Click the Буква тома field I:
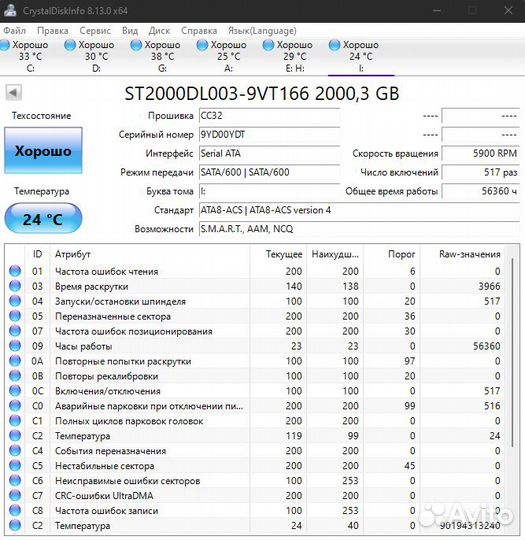Image resolution: width=525 pixels, height=540 pixels. (269, 191)
